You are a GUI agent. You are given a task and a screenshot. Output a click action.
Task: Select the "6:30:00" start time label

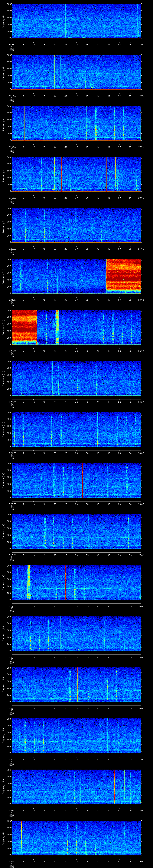pos(12,760)
